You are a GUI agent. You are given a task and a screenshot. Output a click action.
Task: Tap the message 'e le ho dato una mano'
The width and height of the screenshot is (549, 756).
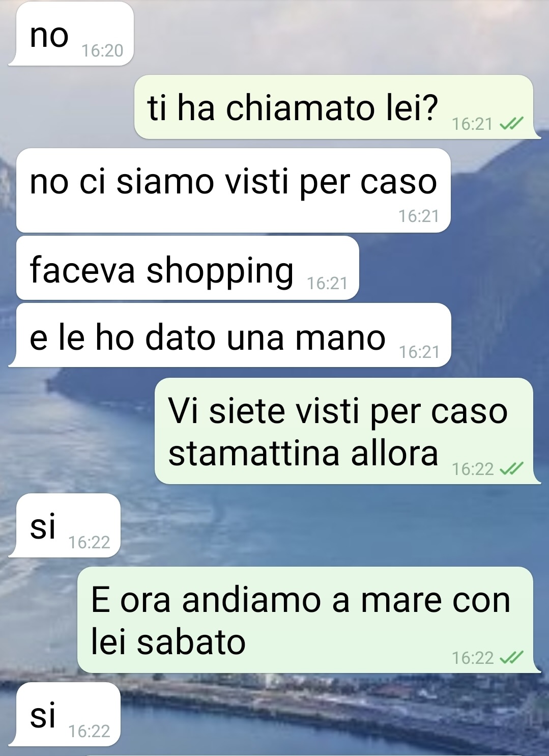tap(230, 335)
